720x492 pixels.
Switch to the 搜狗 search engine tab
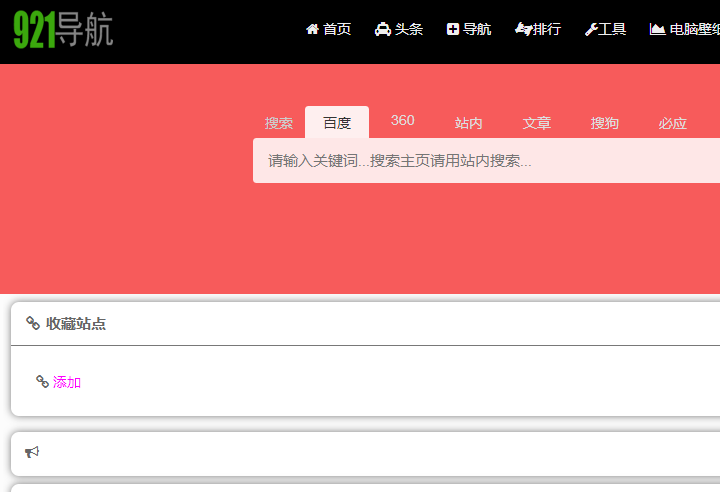[604, 123]
